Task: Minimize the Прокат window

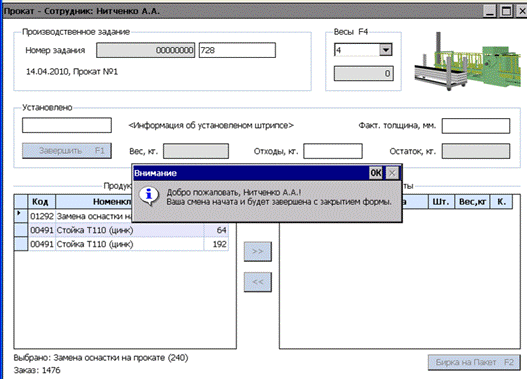Action: click(x=490, y=11)
